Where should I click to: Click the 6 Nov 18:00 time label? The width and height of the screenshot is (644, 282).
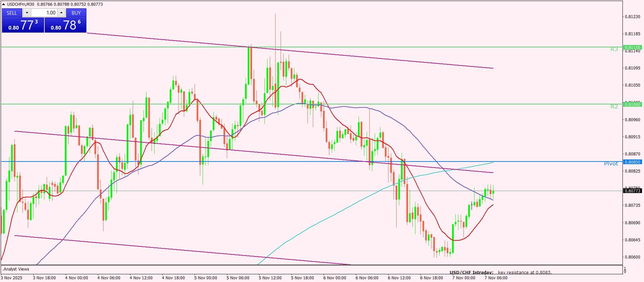pos(431,278)
